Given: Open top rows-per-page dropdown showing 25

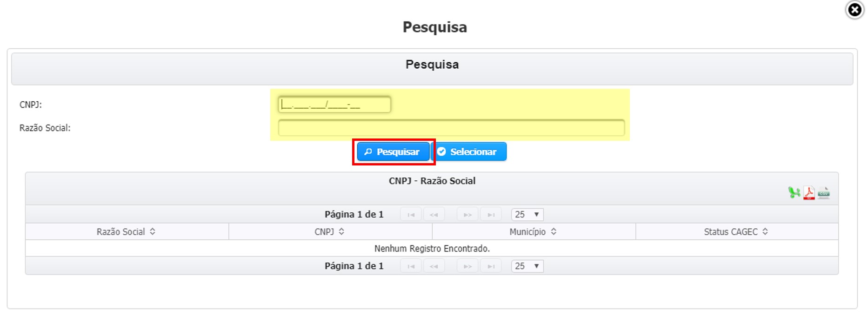Looking at the screenshot, I should coord(527,214).
